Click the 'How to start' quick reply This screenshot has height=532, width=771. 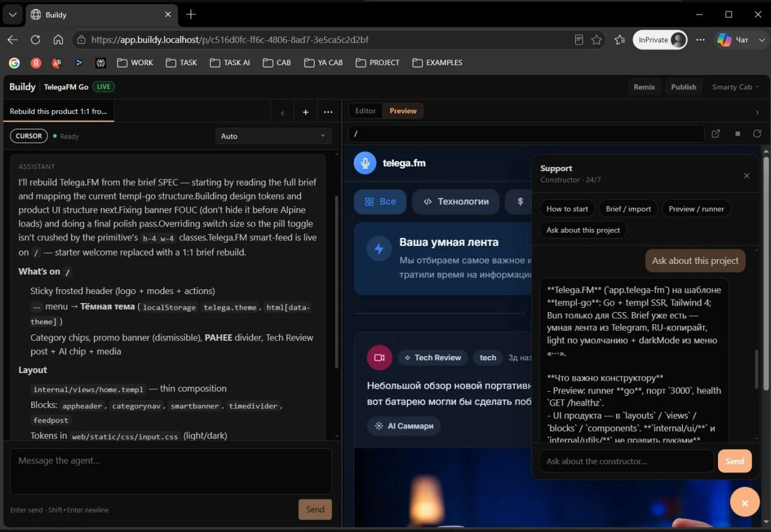[x=567, y=209]
